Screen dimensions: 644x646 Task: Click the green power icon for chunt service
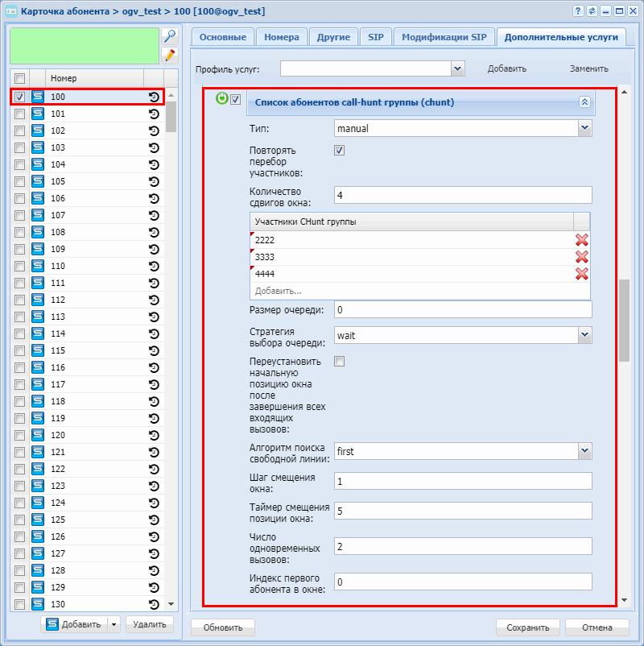[x=222, y=99]
